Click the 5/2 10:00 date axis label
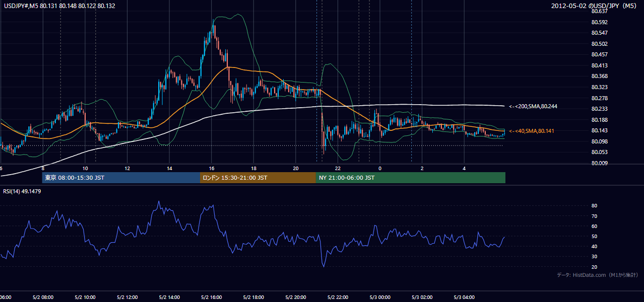 click(85, 297)
